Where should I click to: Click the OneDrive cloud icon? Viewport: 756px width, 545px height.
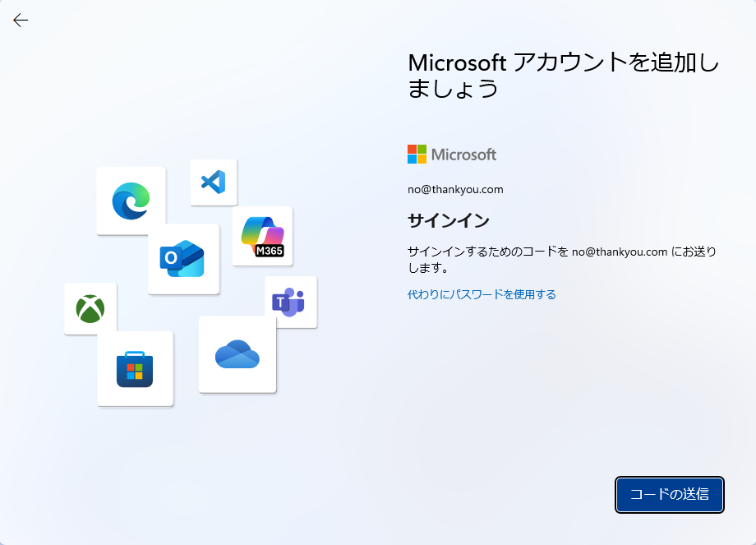click(x=237, y=354)
